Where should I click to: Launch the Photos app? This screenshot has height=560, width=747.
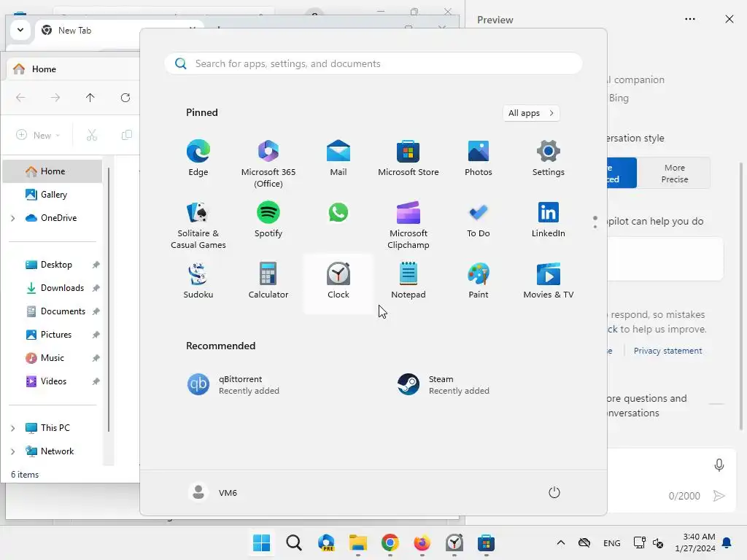pos(479,158)
